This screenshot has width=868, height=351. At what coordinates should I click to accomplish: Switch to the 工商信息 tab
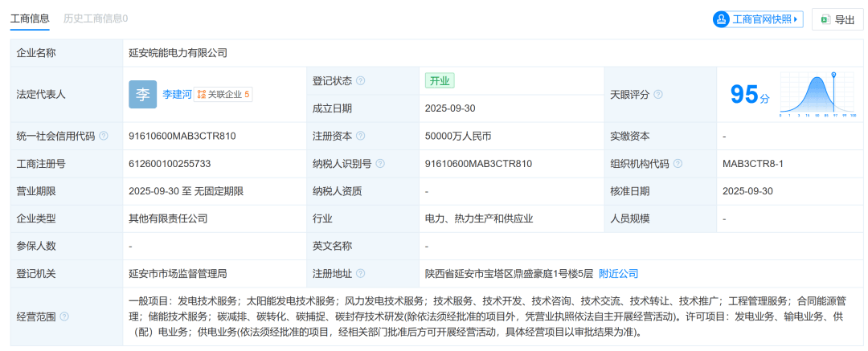click(29, 18)
